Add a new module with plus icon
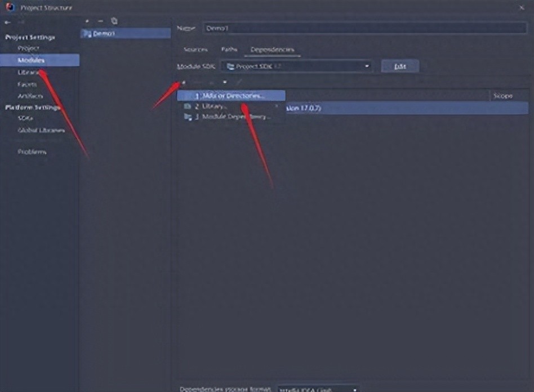This screenshot has height=392, width=534. 87,21
